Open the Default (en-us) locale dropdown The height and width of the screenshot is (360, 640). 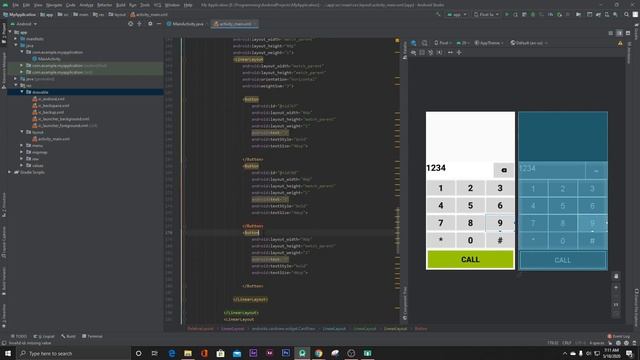(x=529, y=43)
